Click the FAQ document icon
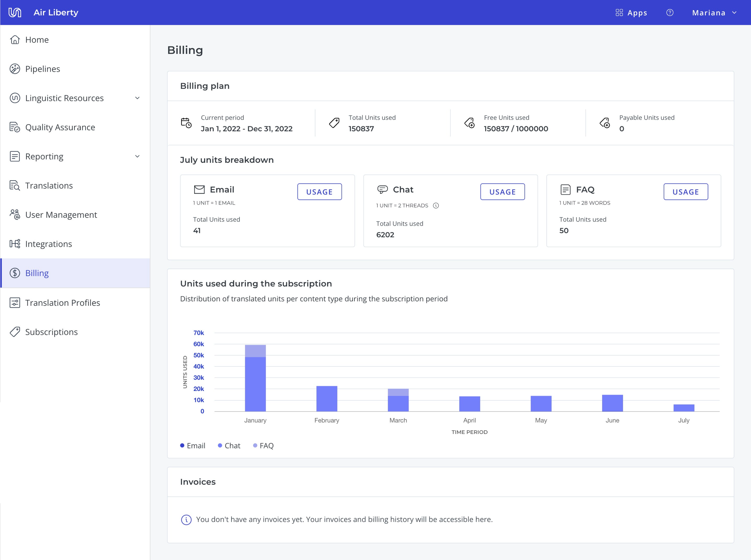The image size is (751, 560). pyautogui.click(x=565, y=189)
